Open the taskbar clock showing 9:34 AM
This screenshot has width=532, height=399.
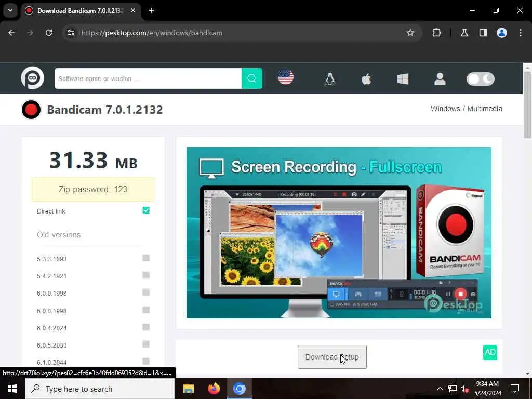[x=487, y=389]
